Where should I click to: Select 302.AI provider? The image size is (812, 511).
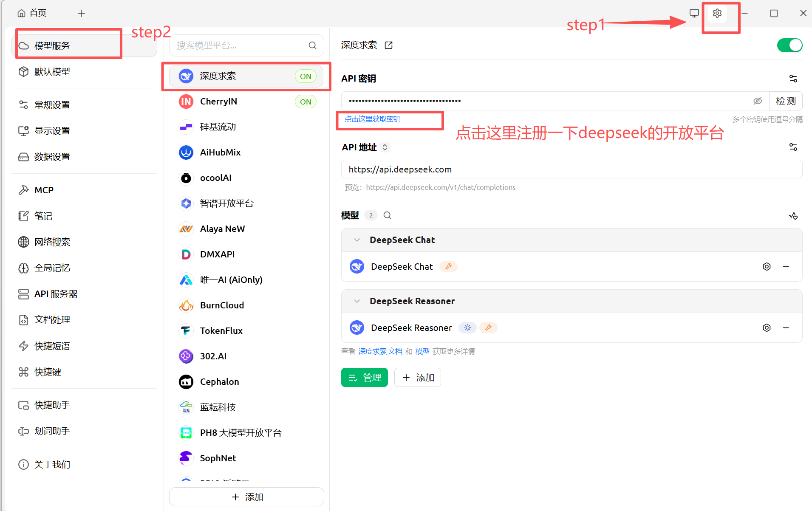click(246, 356)
